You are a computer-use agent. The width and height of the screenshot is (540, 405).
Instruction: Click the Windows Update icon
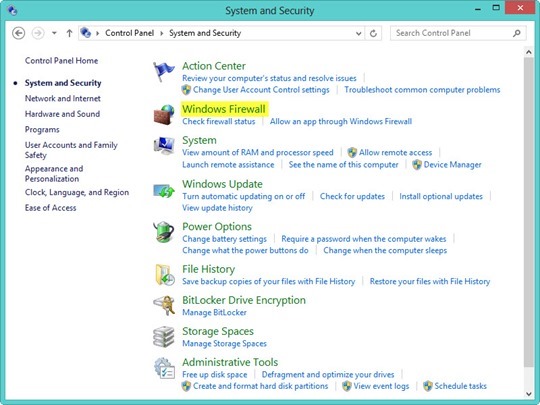[x=164, y=190]
